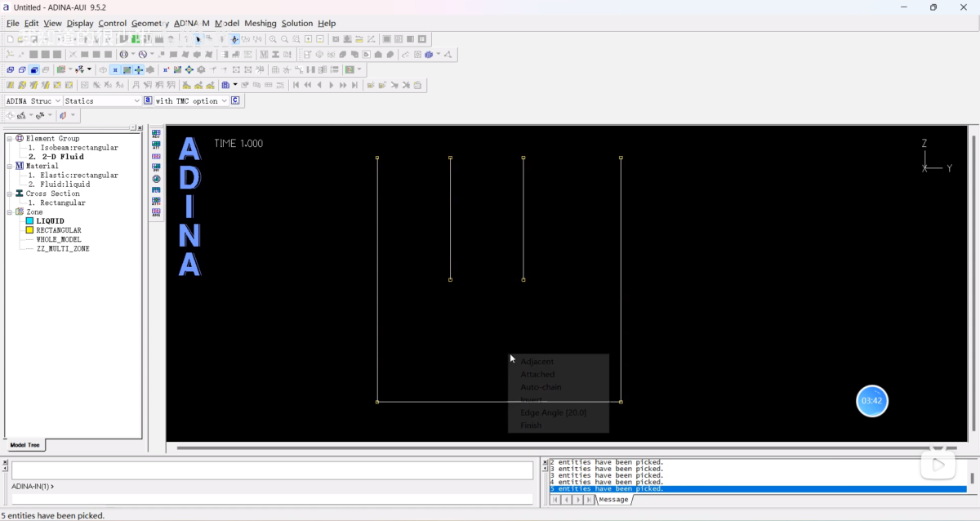Select the Model Tree tab
The image size is (980, 521).
[x=24, y=445]
